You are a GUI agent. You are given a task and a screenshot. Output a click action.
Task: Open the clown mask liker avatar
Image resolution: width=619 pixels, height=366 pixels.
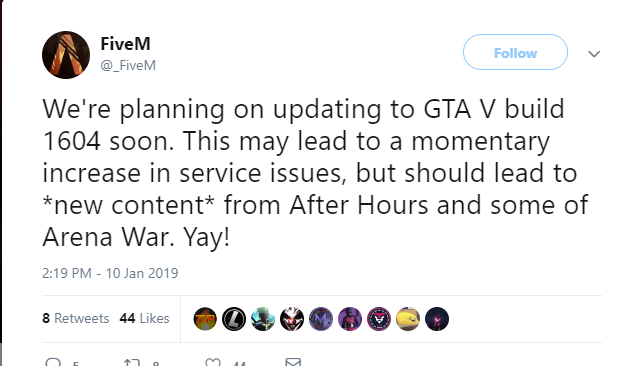point(292,319)
